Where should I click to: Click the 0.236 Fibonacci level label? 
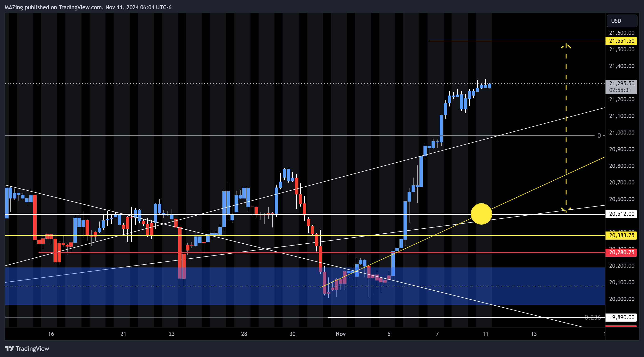[592, 317]
